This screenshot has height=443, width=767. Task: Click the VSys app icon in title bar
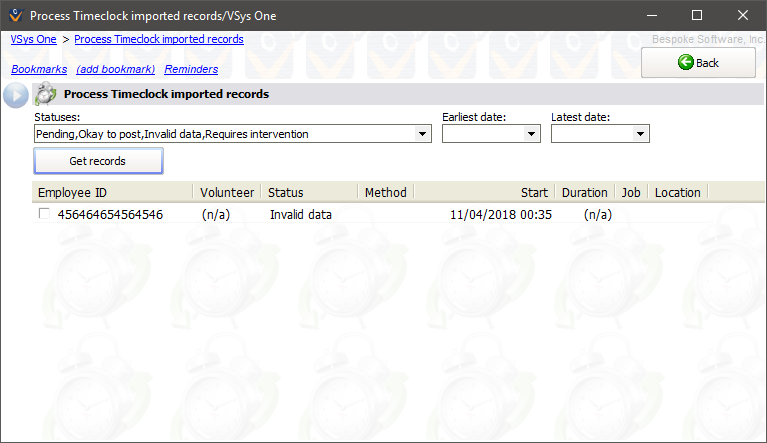pos(13,16)
